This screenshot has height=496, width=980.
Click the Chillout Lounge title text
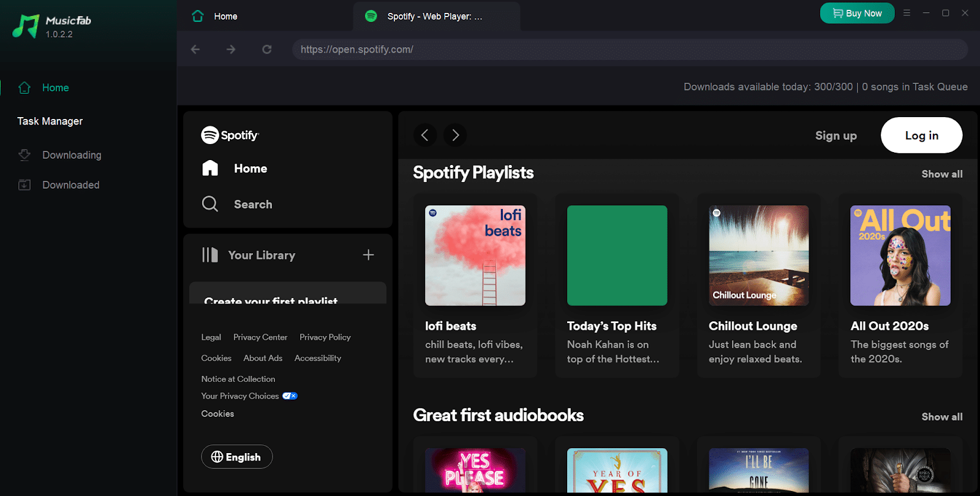tap(753, 326)
